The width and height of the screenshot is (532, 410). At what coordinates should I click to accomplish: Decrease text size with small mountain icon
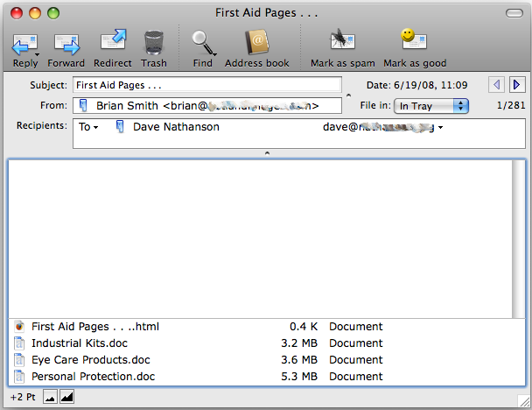50,398
